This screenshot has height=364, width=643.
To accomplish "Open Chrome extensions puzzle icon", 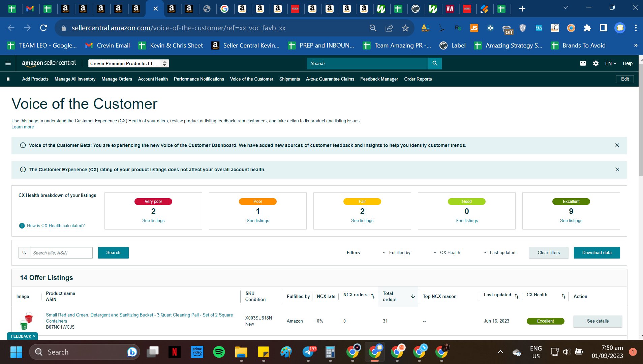I will [x=587, y=28].
